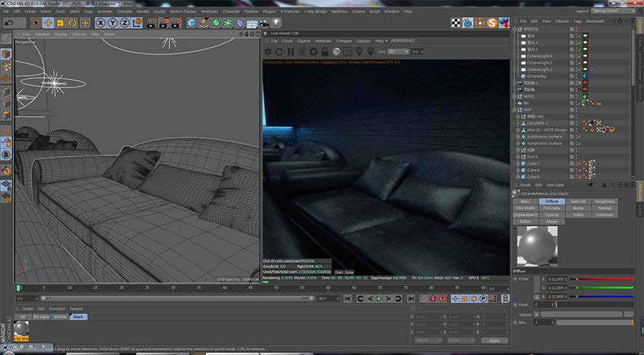Image resolution: width=644 pixels, height=355 pixels.
Task: Toggle Z axis lock button
Action: click(125, 23)
